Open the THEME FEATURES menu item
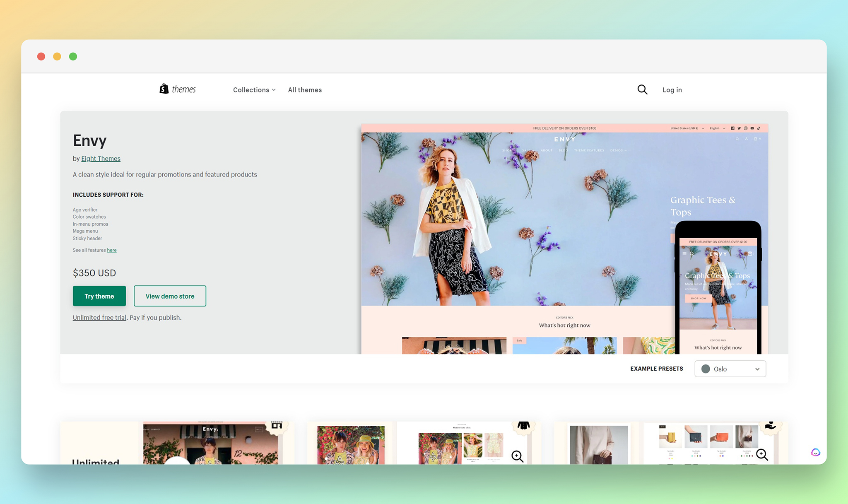 click(590, 150)
